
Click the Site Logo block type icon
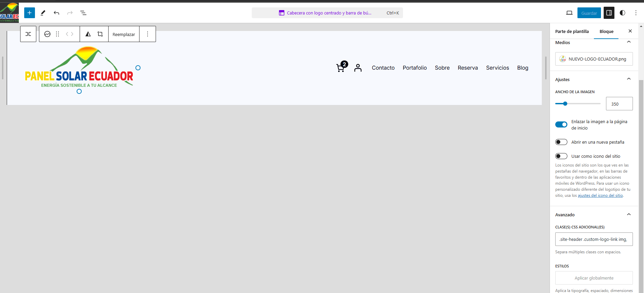pyautogui.click(x=47, y=34)
